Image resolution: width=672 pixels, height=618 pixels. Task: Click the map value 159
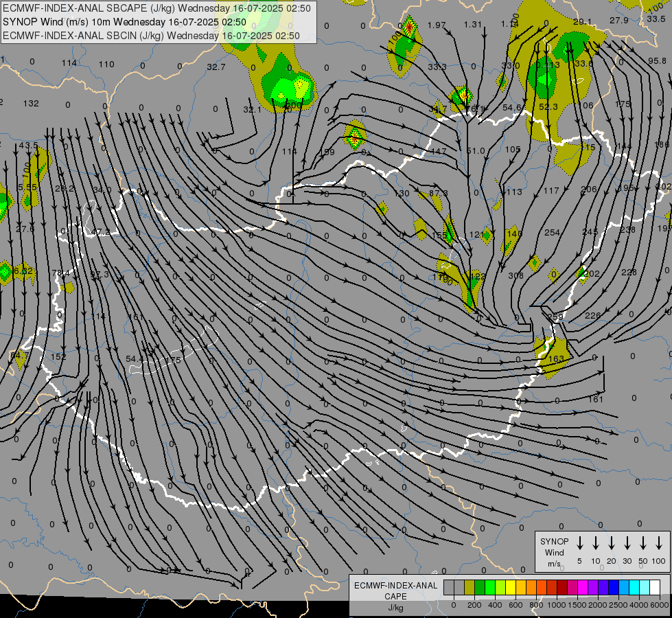[327, 152]
